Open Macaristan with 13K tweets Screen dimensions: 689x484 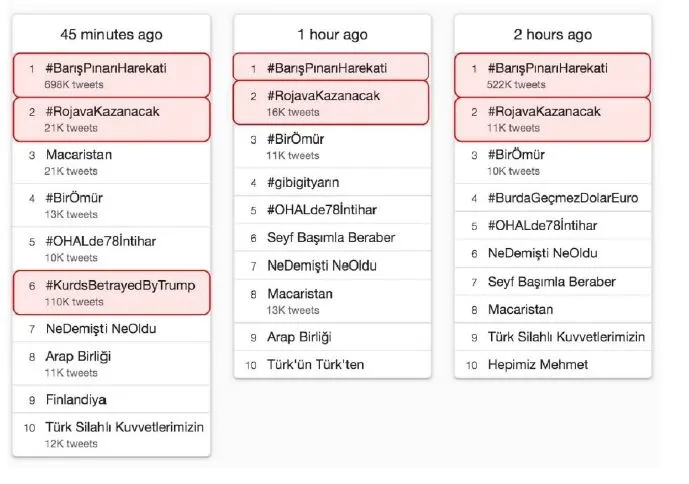[333, 301]
